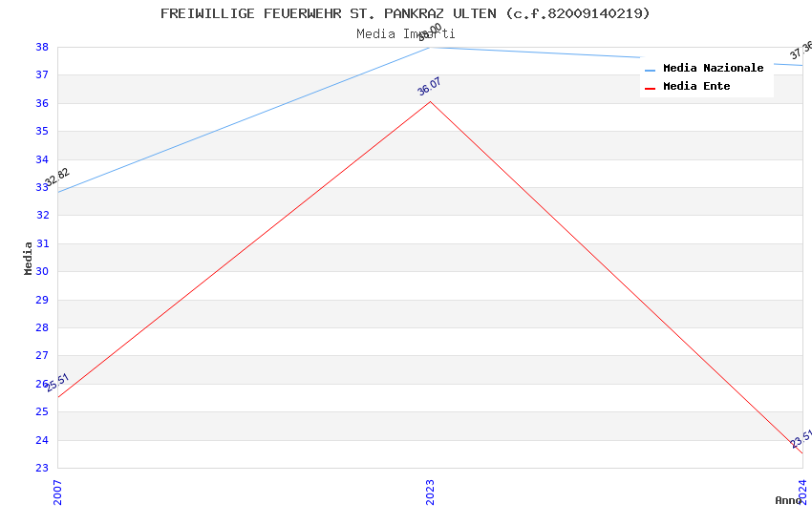Click the Media Ente legend label
This screenshot has width=812, height=525.
(x=696, y=86)
